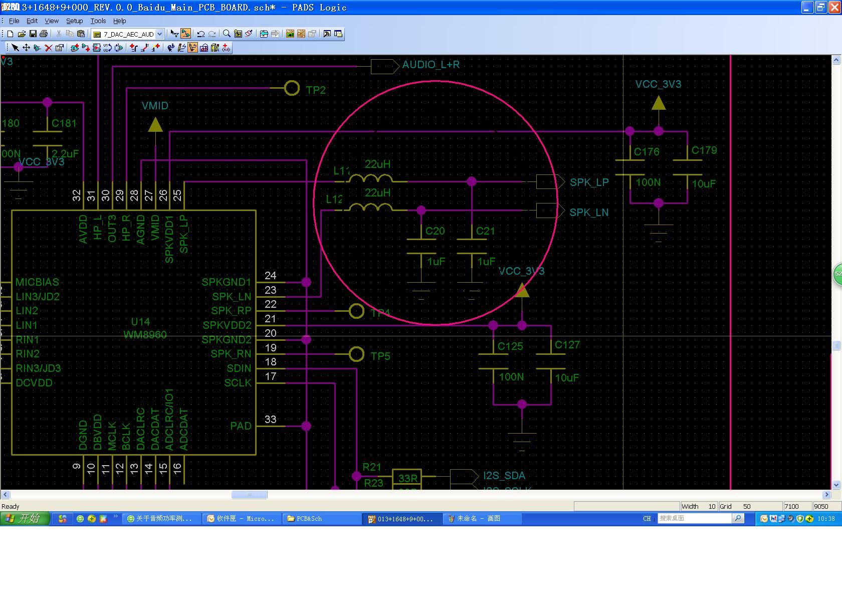Open a file with the folder icon
Screen dimensions: 842x616
coord(22,34)
